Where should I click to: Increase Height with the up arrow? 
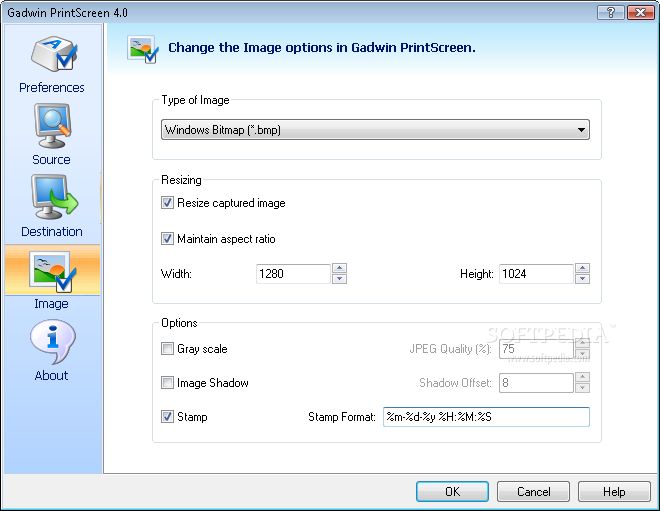coord(583,268)
